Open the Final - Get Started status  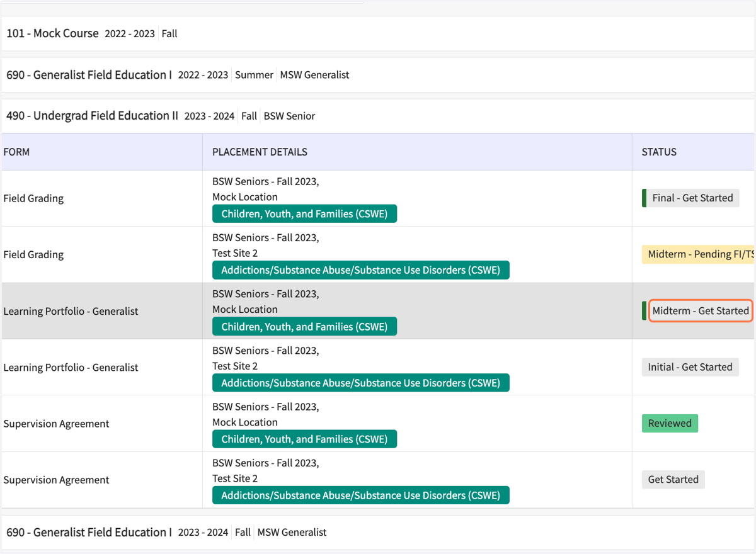[x=693, y=198]
